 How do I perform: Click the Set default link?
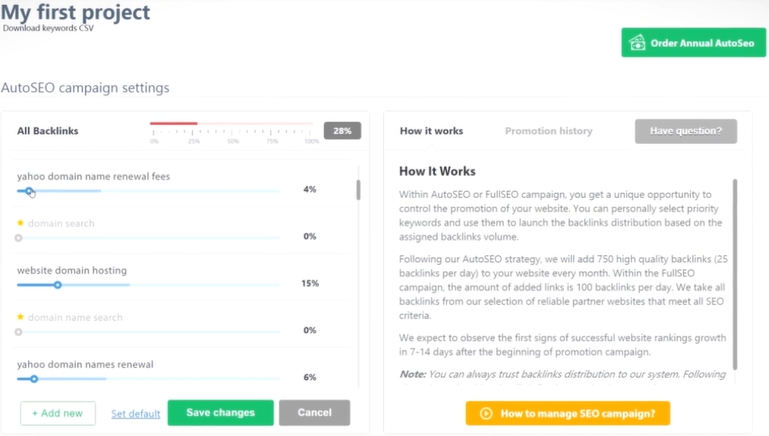coord(135,414)
